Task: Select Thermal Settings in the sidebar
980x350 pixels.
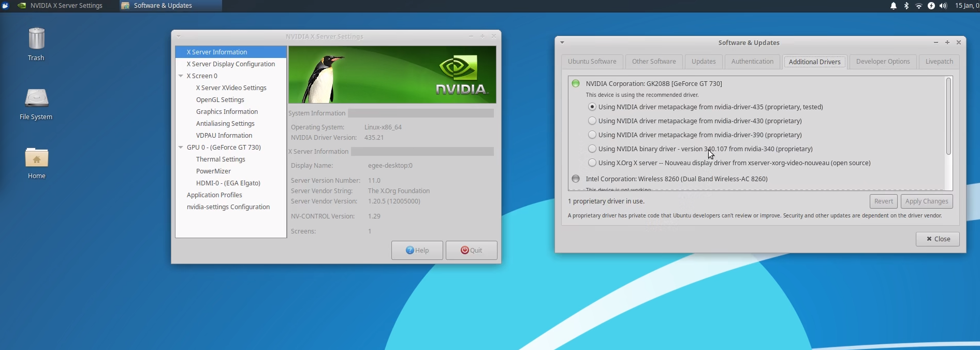Action: pos(221,159)
